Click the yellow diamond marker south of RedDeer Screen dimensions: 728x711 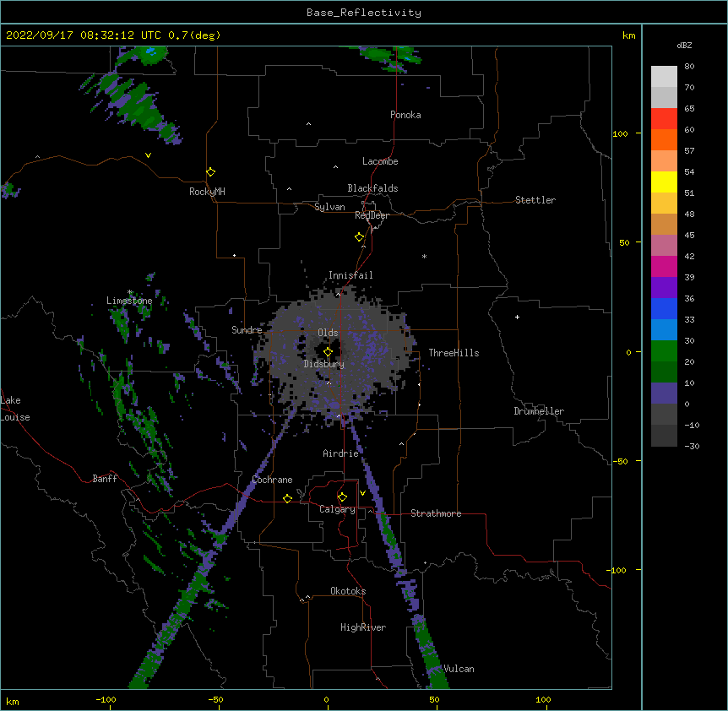coord(359,237)
